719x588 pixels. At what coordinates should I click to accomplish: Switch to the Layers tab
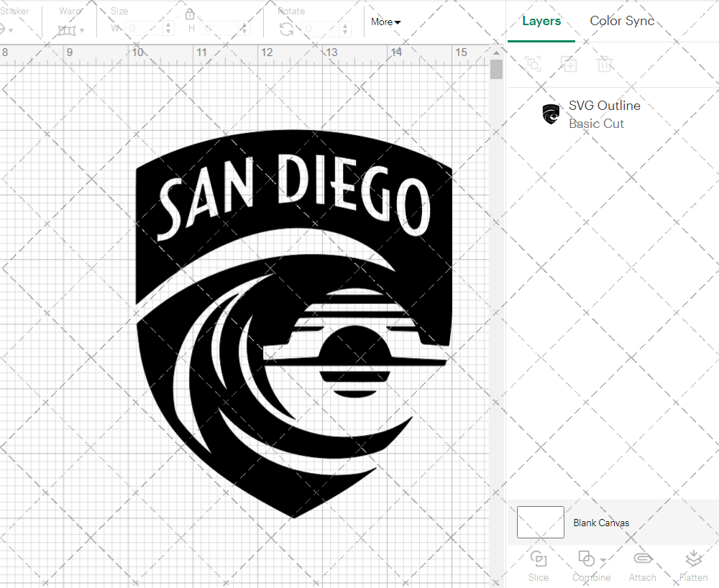[541, 21]
